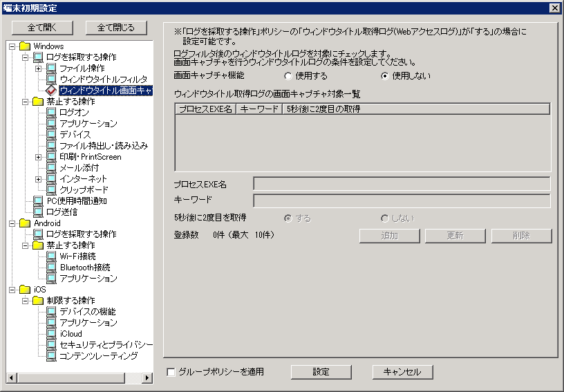Click computer icon beside ログ送信

pyautogui.click(x=38, y=212)
